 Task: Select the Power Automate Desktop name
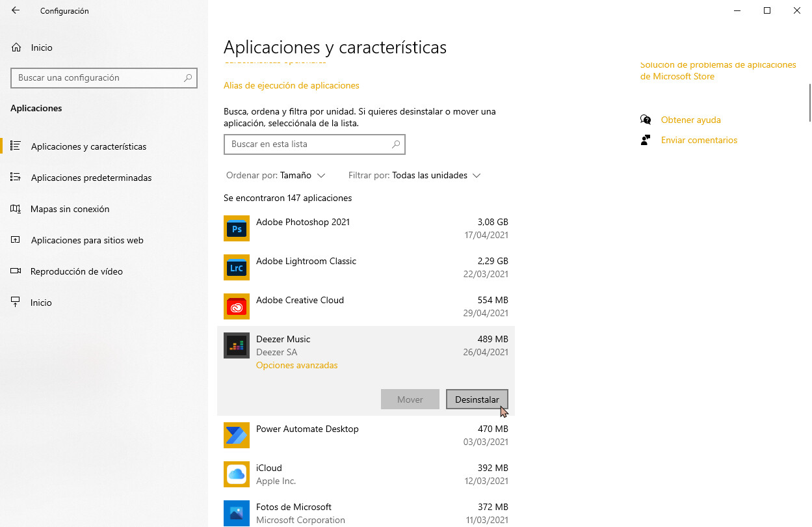pyautogui.click(x=308, y=429)
